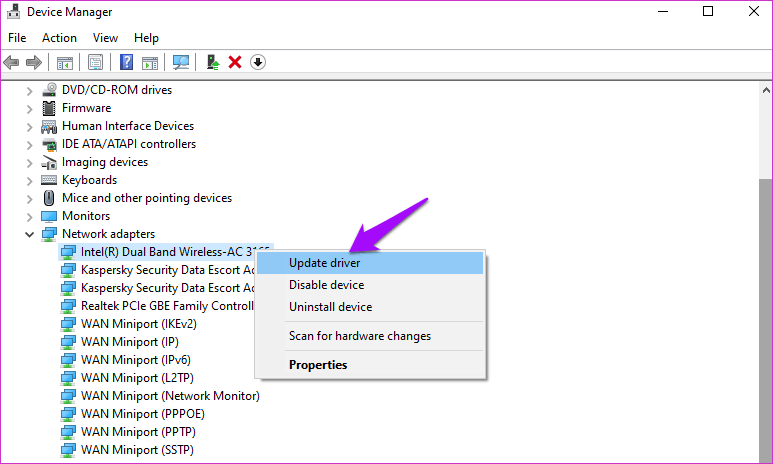This screenshot has height=464, width=773.
Task: Click the DVD/CD-ROM drives disc icon
Action: click(49, 90)
